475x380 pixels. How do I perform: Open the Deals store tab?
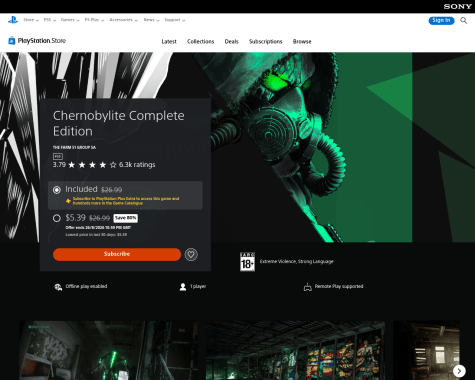[x=231, y=42]
